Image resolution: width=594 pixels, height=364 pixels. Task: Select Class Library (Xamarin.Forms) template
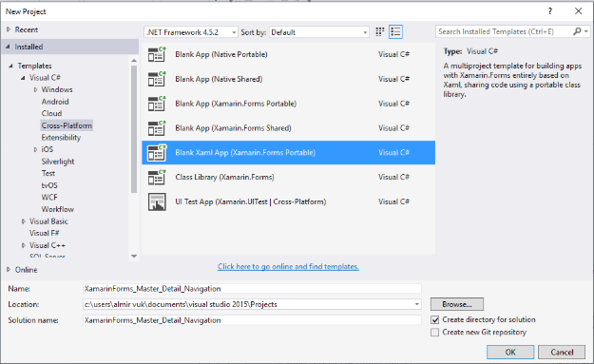click(288, 178)
